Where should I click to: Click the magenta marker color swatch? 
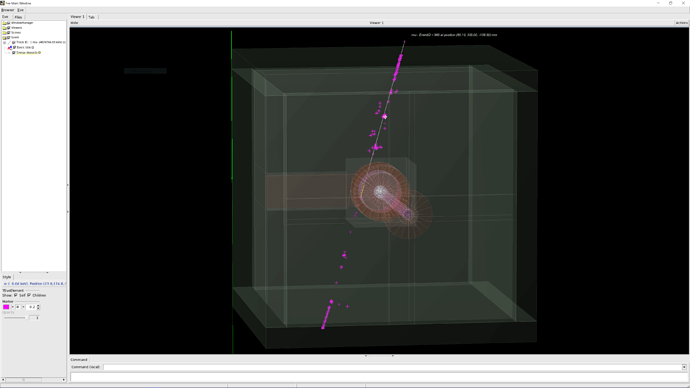click(6, 307)
